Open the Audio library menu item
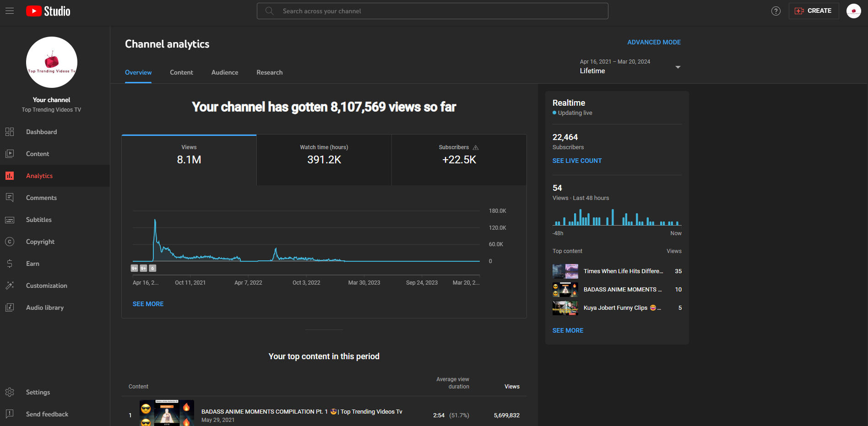The height and width of the screenshot is (426, 868). pyautogui.click(x=55, y=307)
